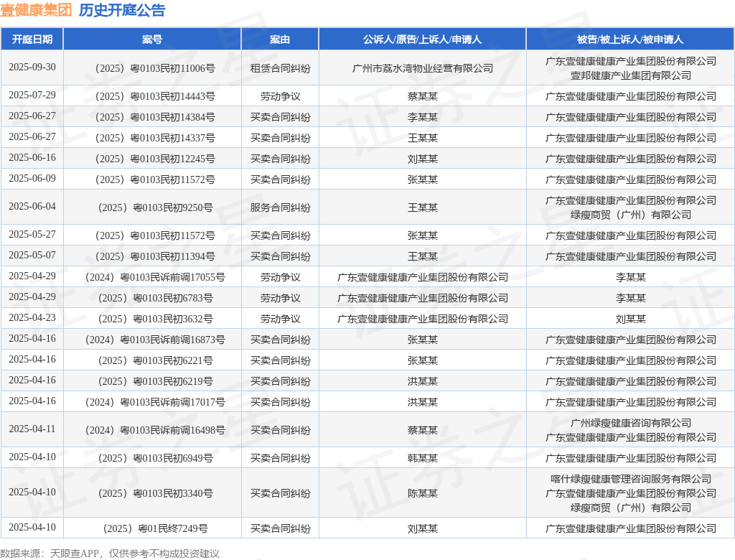Click 绿瘦商贸 defendant in the 9250号 row
735x560 pixels.
pyautogui.click(x=630, y=215)
